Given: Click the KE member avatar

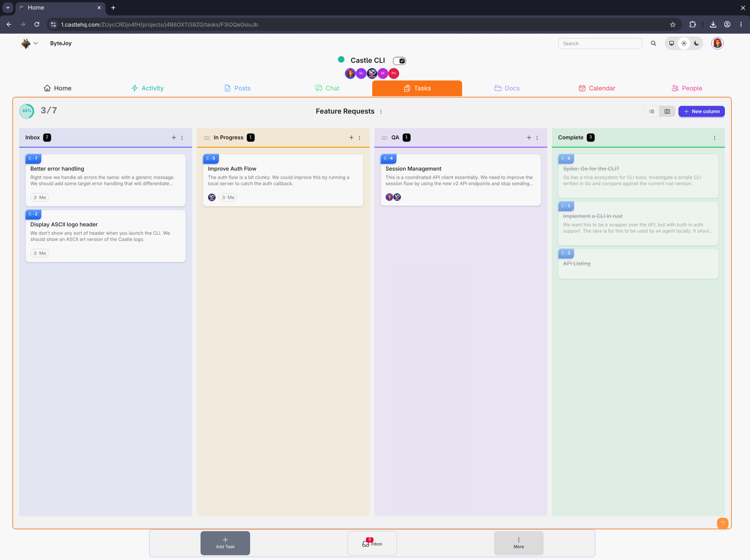Looking at the screenshot, I should click(383, 73).
